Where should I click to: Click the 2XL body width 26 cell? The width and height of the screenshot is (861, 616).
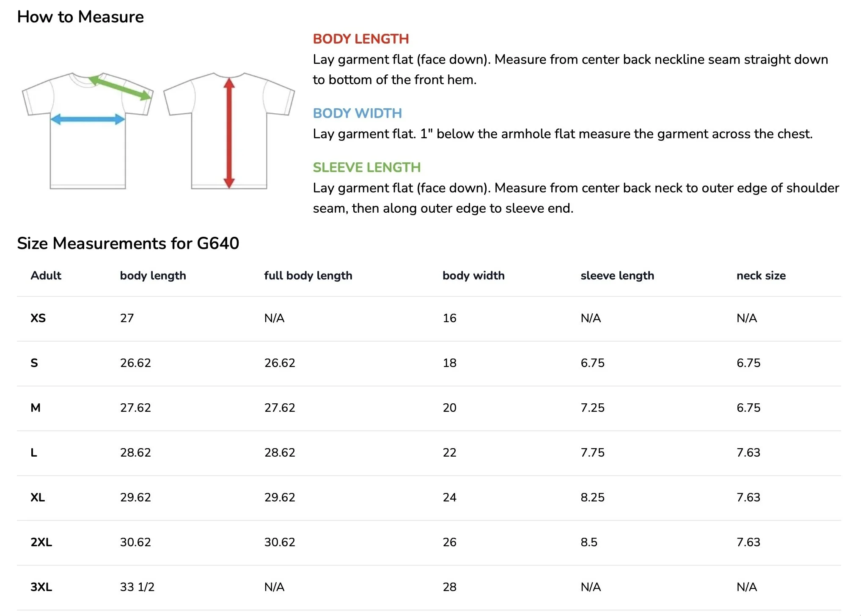tap(449, 542)
